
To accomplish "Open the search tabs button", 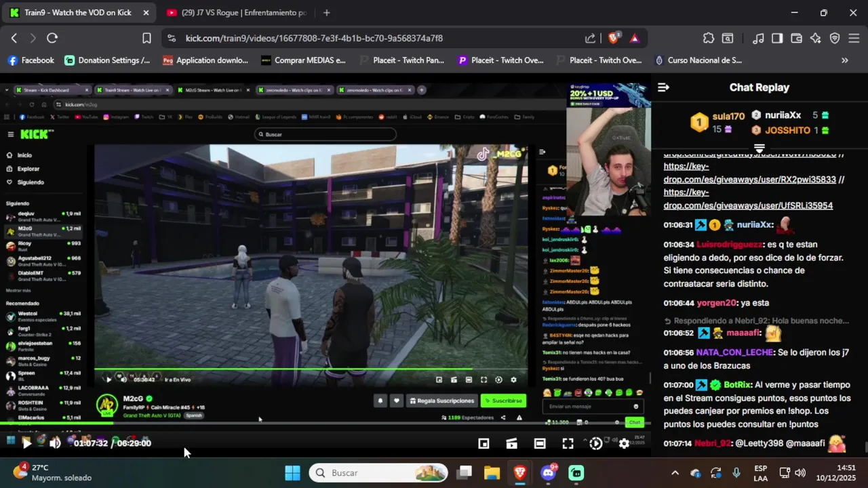I will tap(728, 39).
